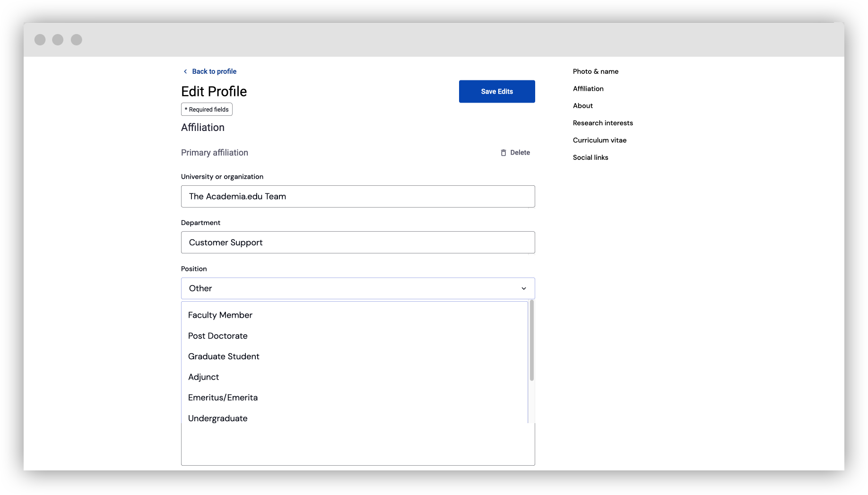Click the University or organization field
868x495 pixels.
[358, 196]
